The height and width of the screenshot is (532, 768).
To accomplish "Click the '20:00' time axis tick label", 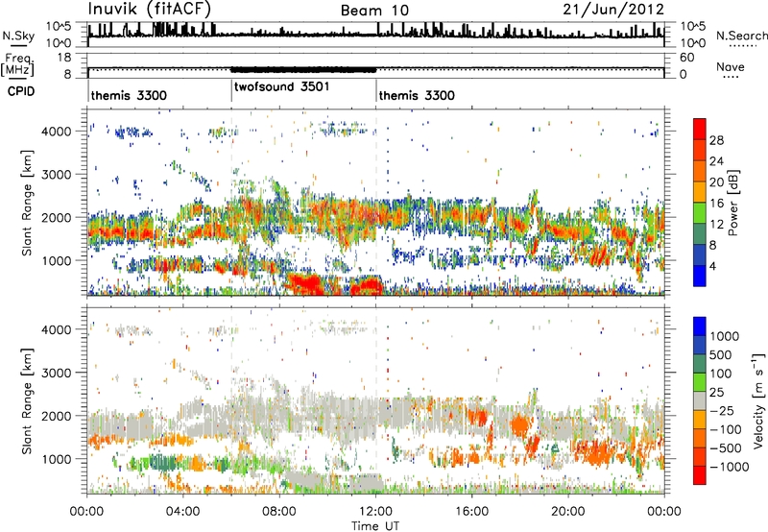I will (567, 512).
